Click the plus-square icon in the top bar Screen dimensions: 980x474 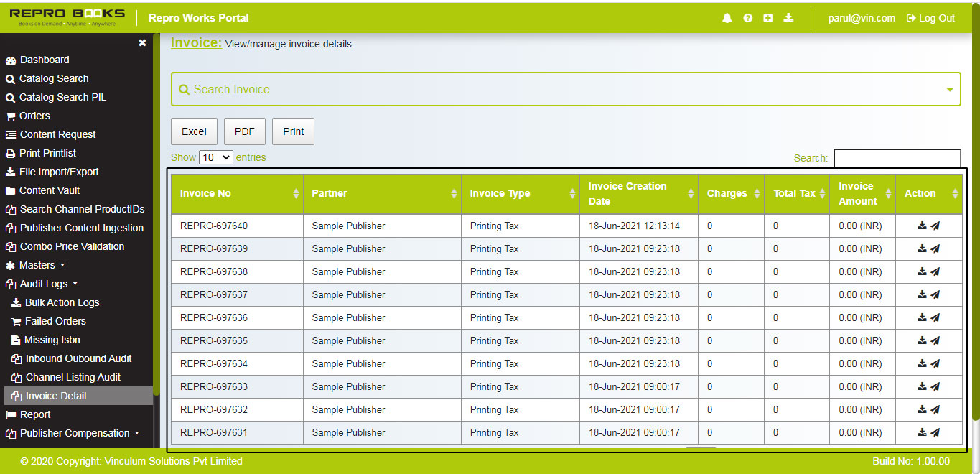point(767,18)
